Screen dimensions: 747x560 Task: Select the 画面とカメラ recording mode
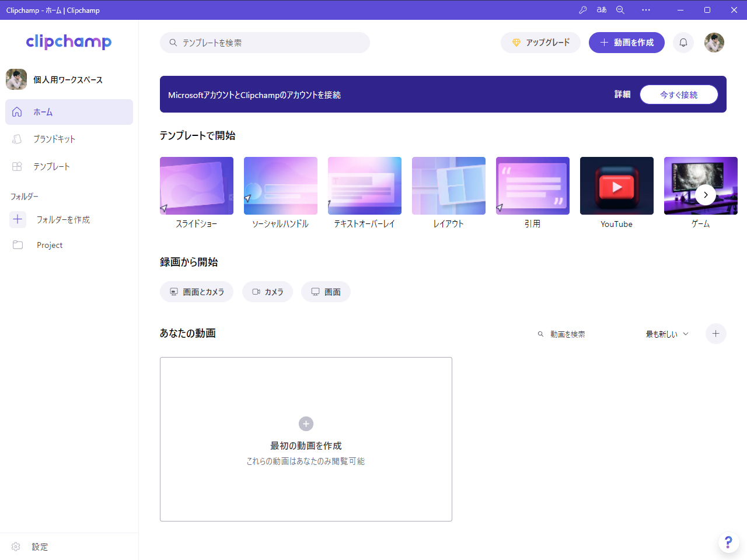point(197,292)
